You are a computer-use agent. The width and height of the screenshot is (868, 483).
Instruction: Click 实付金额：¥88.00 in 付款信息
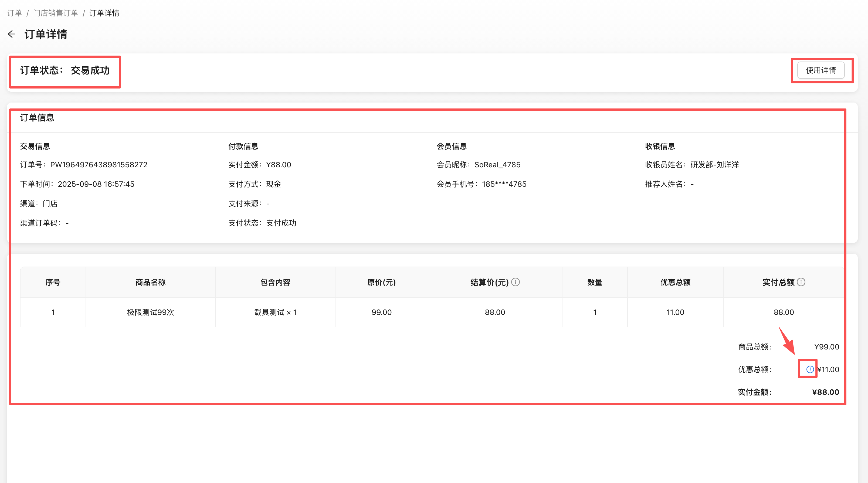click(259, 165)
